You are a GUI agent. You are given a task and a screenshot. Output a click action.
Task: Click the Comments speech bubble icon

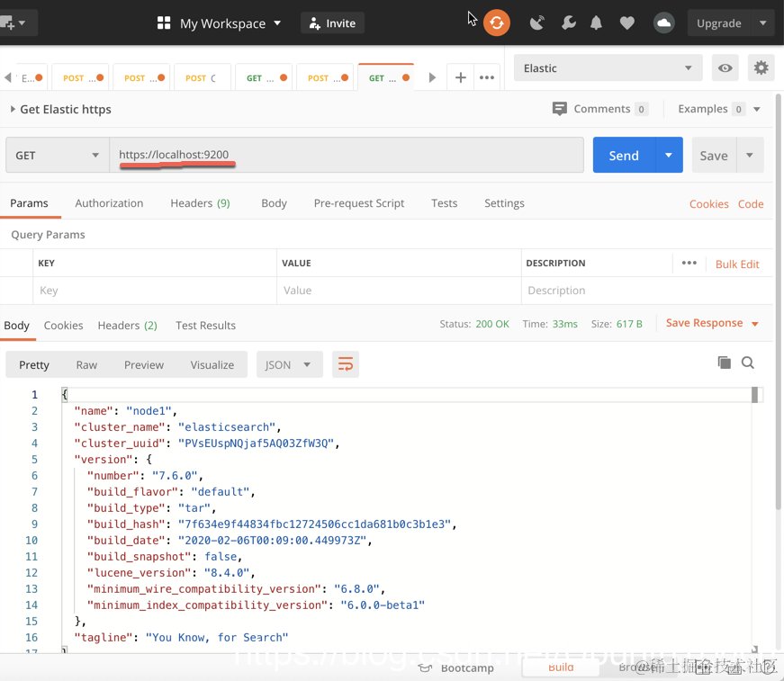tap(560, 109)
